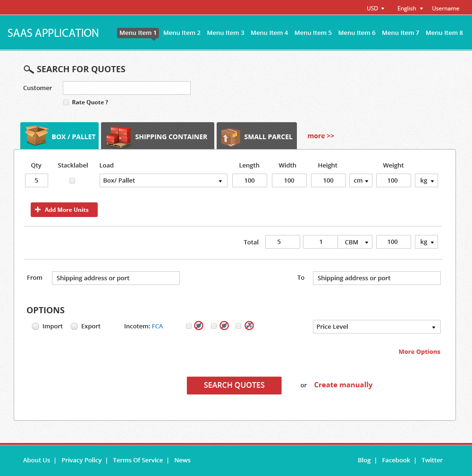Select the Import radio button
This screenshot has width=472, height=476.
click(x=35, y=326)
